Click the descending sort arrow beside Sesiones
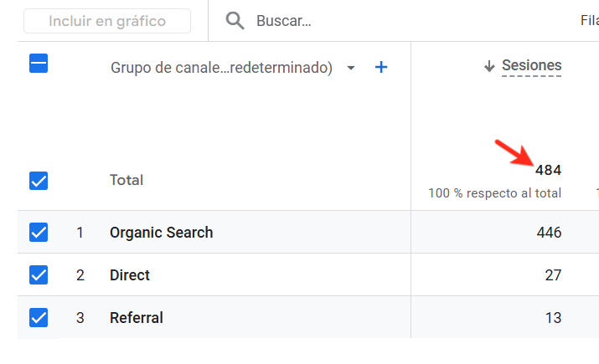This screenshot has height=364, width=599. tap(490, 67)
